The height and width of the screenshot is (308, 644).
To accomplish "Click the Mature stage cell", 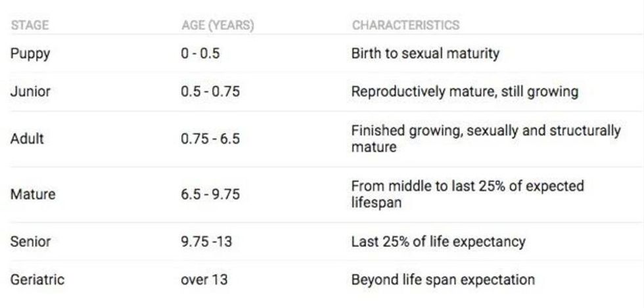I will (x=33, y=194).
